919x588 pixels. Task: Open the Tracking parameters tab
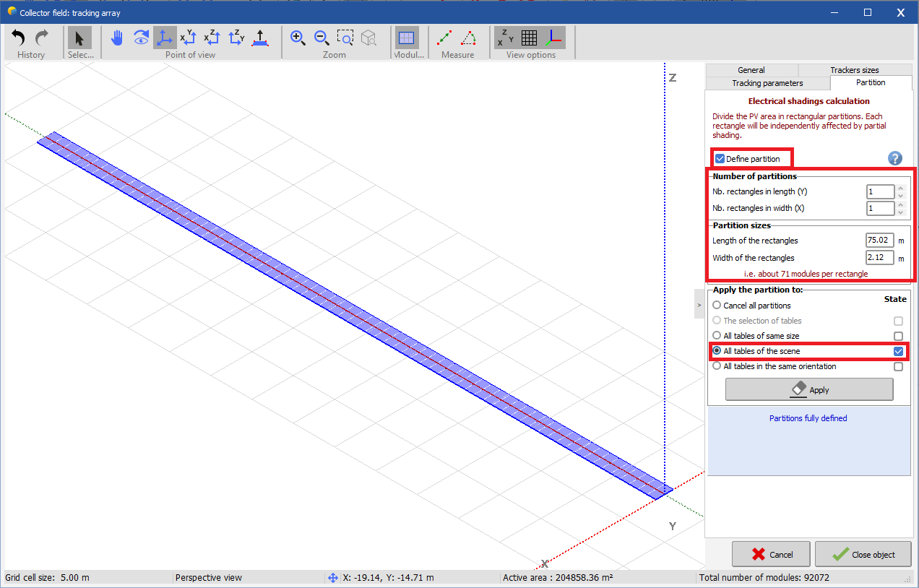click(x=767, y=83)
